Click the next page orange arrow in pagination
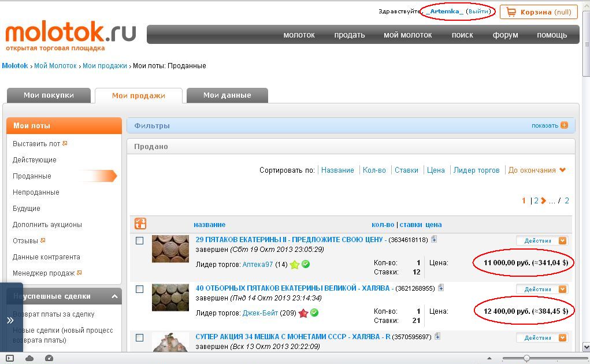Screen dimensions: 590x364 [x=543, y=201]
